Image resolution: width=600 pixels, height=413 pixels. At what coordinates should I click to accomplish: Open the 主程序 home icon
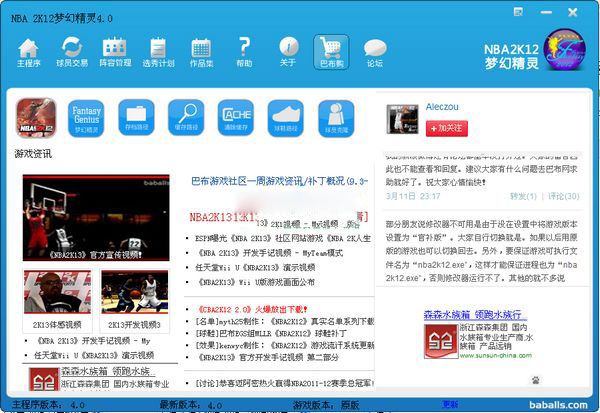coord(29,53)
